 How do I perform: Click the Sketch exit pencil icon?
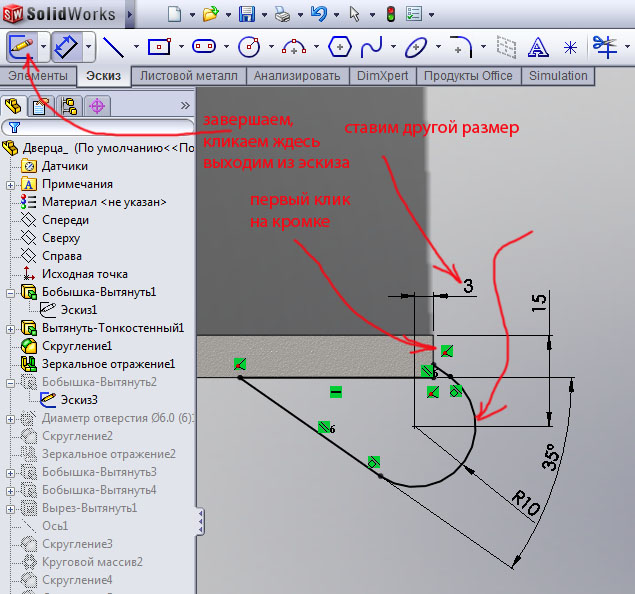coord(21,46)
